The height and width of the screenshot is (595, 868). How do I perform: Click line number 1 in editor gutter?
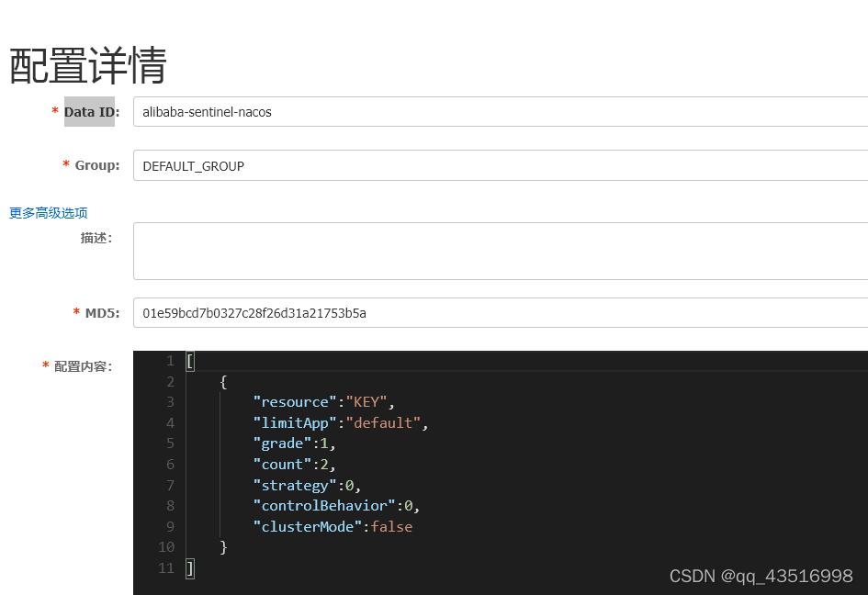tap(171, 361)
